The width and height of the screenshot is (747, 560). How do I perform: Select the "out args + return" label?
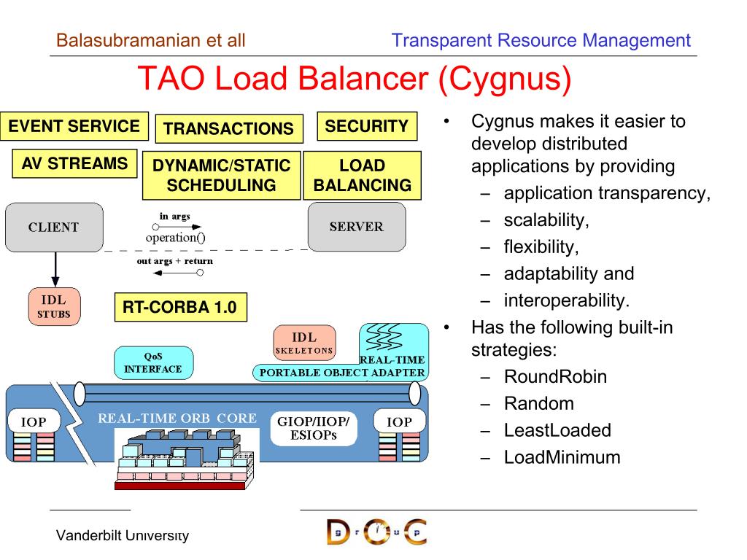pyautogui.click(x=175, y=261)
